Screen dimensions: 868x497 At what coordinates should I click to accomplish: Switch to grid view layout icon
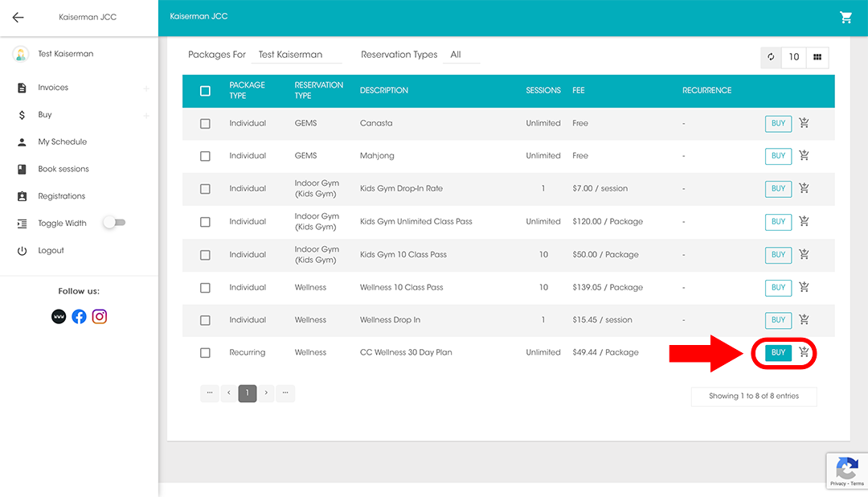coord(817,57)
